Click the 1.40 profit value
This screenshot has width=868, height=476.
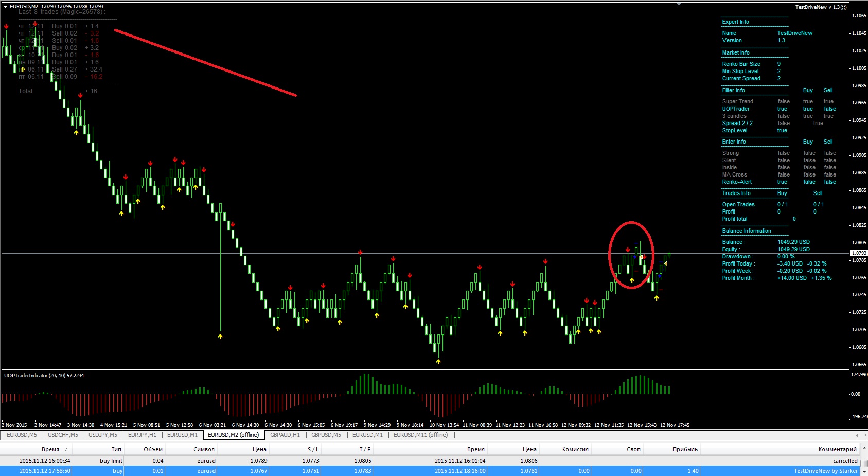pos(693,471)
